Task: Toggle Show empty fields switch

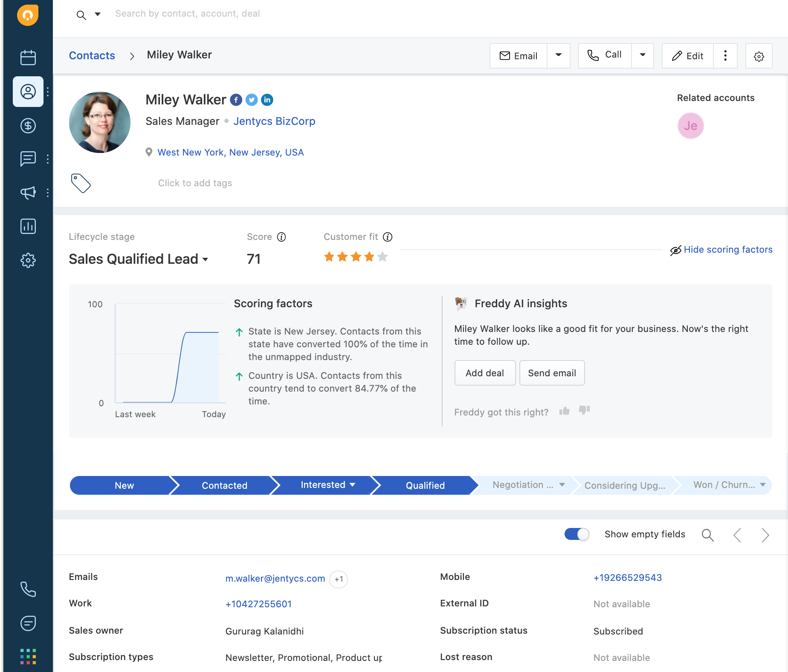Action: click(x=577, y=534)
